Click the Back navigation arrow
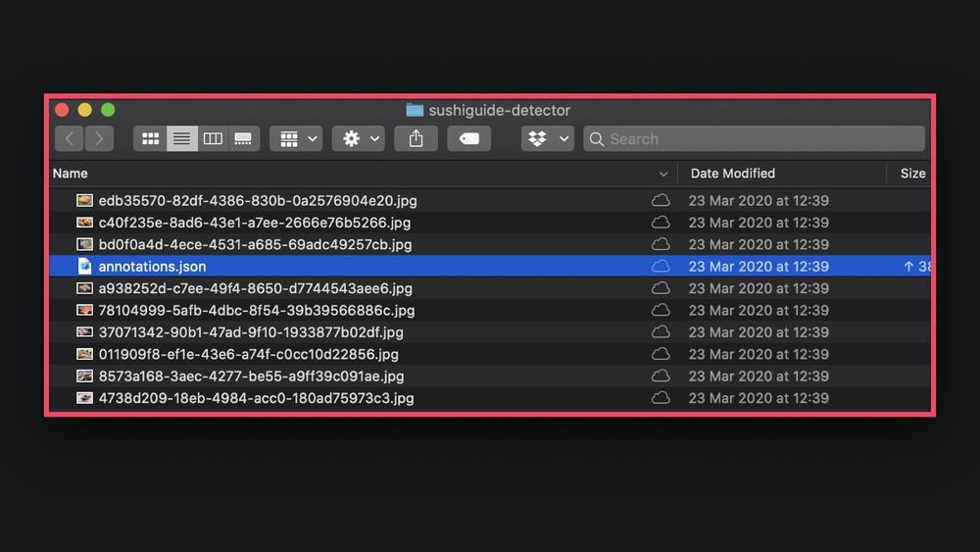The image size is (980, 552). pos(69,139)
